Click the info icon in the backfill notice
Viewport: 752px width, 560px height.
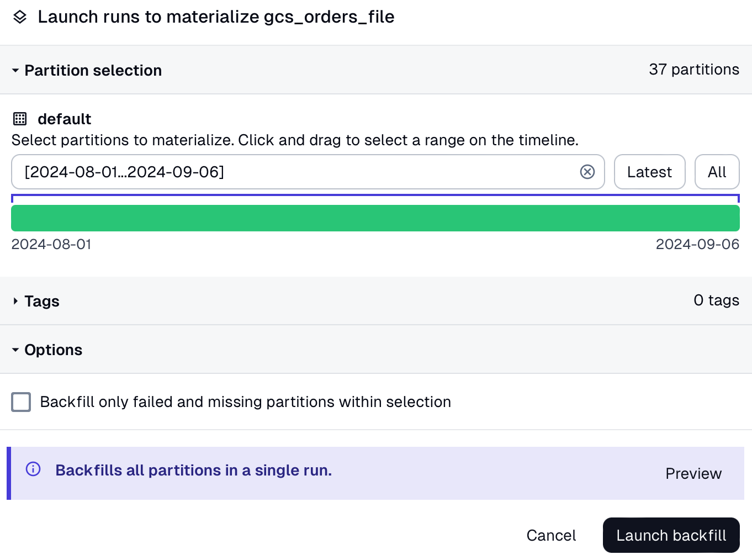[33, 469]
